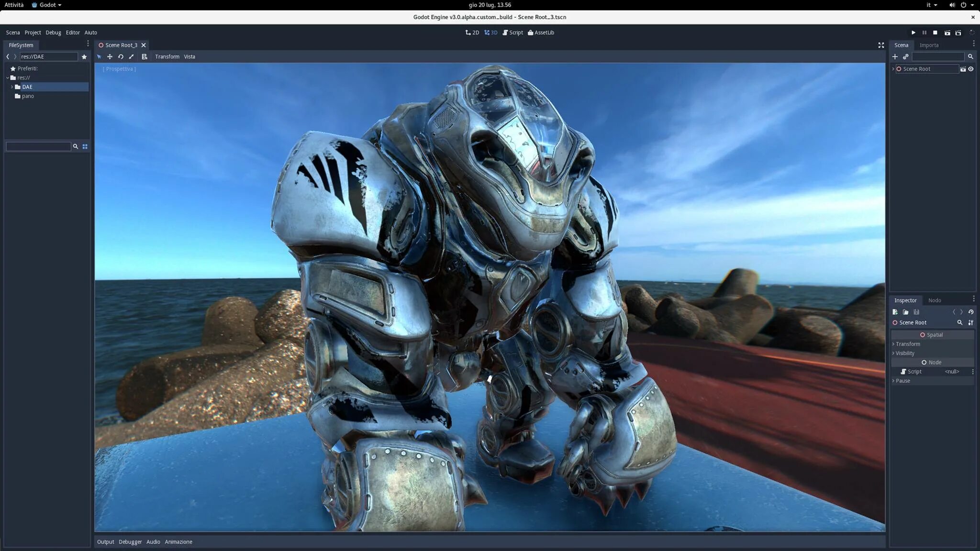Open the Aiuto help menu
980x551 pixels.
(91, 33)
